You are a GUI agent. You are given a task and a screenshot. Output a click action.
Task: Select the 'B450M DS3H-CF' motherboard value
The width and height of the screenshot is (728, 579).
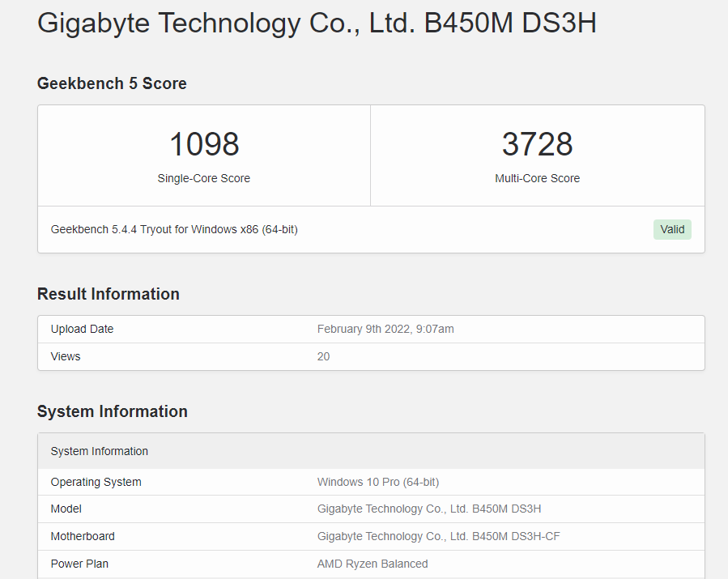pos(438,536)
